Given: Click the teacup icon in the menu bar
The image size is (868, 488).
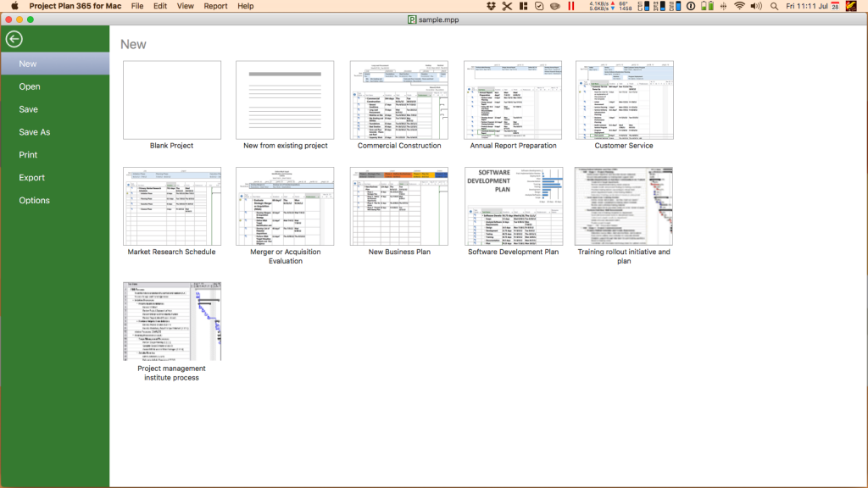Looking at the screenshot, I should click(554, 6).
